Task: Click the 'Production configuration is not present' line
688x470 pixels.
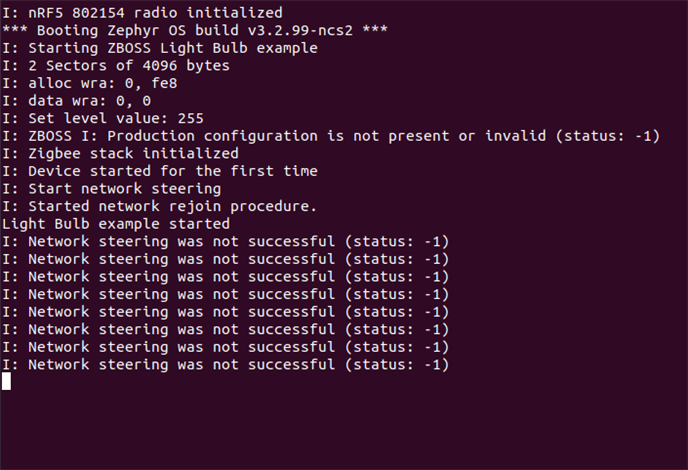Action: 330,136
